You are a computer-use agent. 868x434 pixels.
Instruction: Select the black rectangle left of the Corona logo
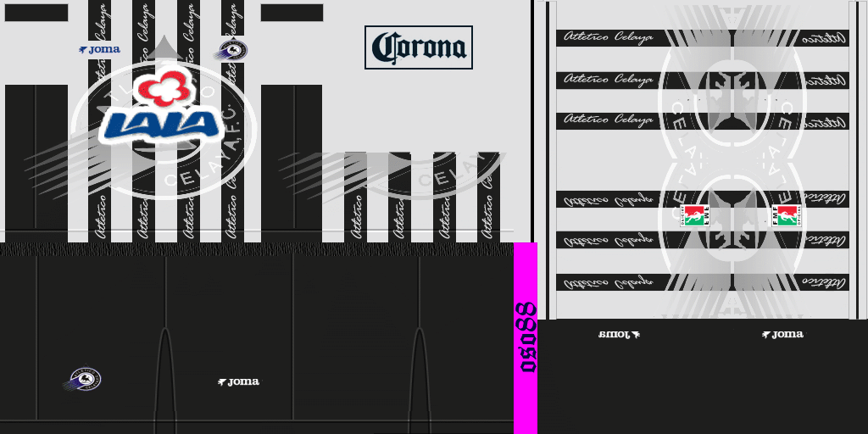[x=292, y=13]
